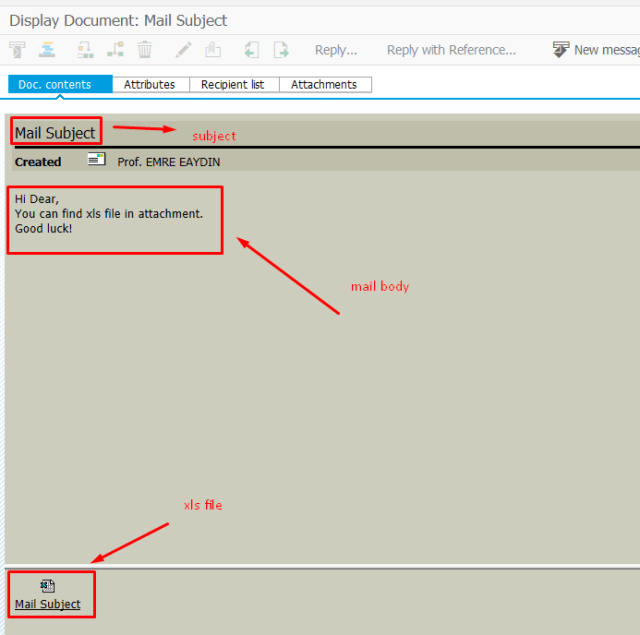Open the xls attachment file icon
The image size is (640, 635).
coord(47,586)
